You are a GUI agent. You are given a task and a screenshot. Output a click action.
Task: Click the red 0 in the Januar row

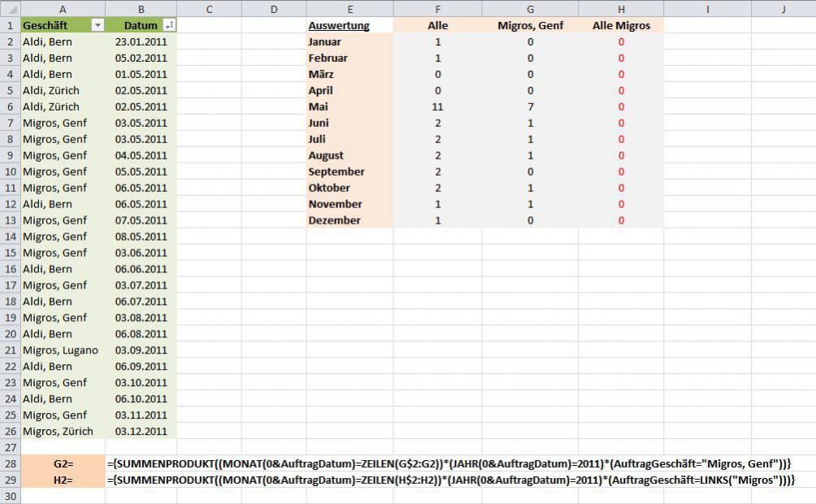click(x=621, y=41)
